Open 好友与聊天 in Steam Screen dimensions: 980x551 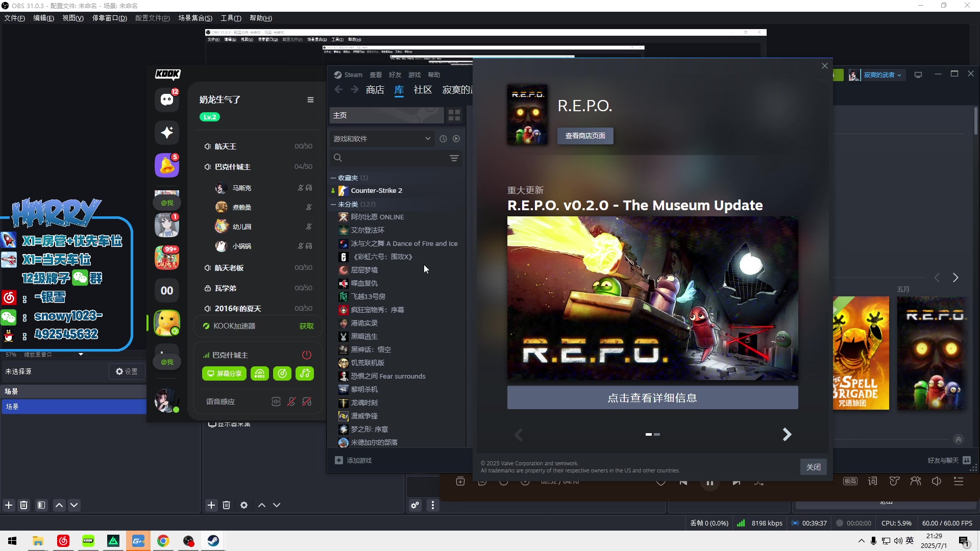click(949, 461)
